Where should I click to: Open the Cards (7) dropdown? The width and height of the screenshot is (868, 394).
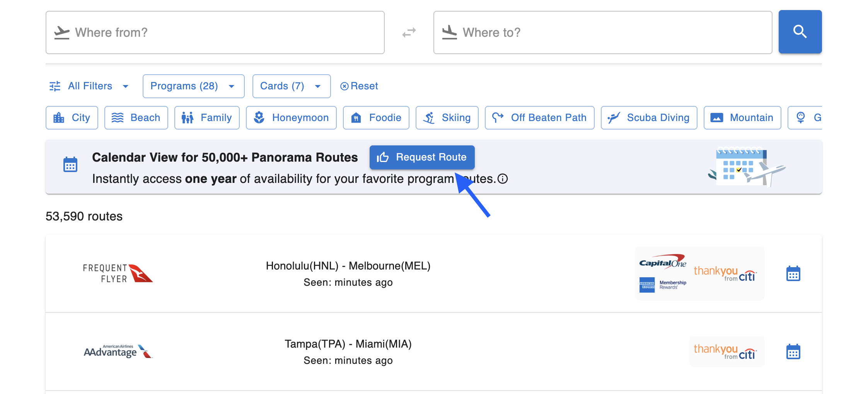(x=292, y=86)
